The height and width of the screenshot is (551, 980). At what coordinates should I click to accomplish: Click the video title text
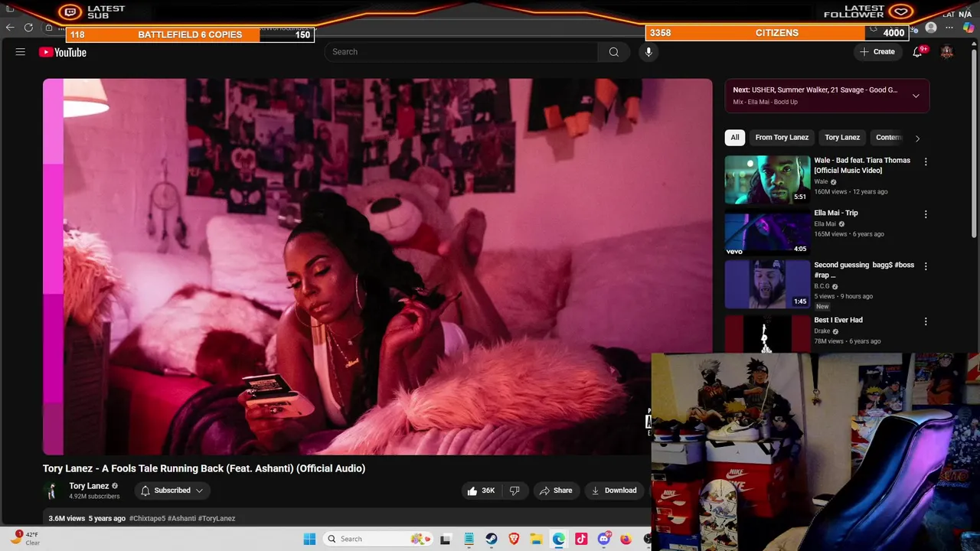[x=204, y=468]
